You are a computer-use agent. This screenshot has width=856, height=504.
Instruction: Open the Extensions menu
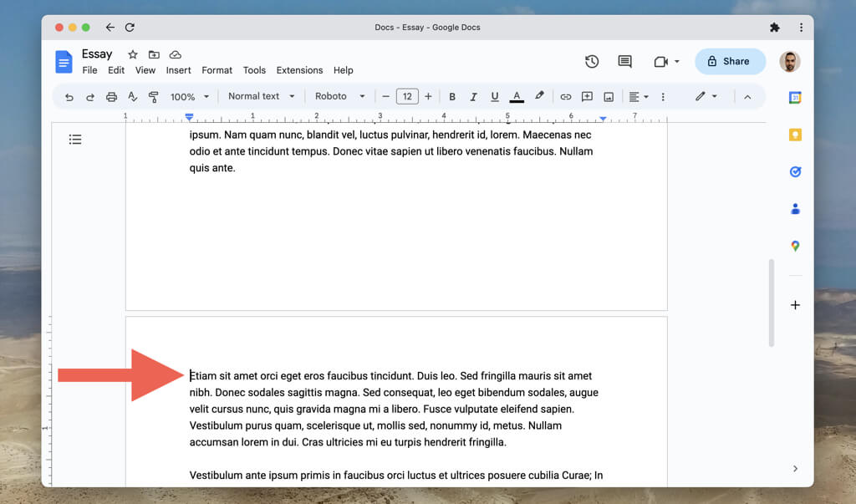[x=299, y=70]
